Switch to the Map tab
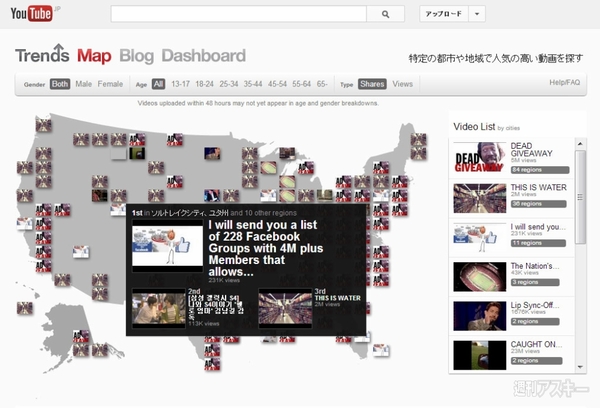This screenshot has width=600, height=408. tap(94, 56)
